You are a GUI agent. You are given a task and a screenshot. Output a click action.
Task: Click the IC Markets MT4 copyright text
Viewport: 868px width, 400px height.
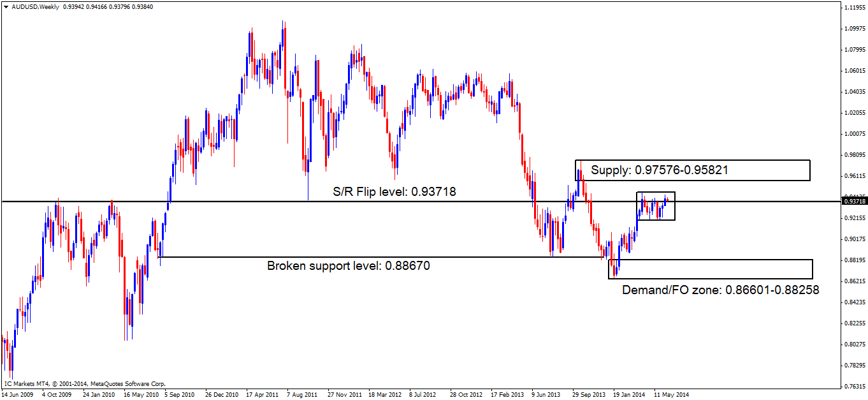(85, 384)
